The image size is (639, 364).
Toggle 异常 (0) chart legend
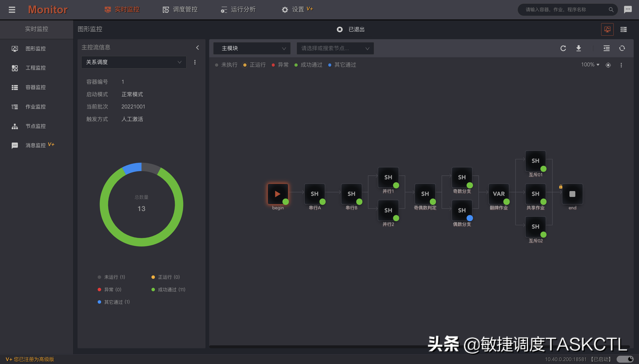click(110, 290)
